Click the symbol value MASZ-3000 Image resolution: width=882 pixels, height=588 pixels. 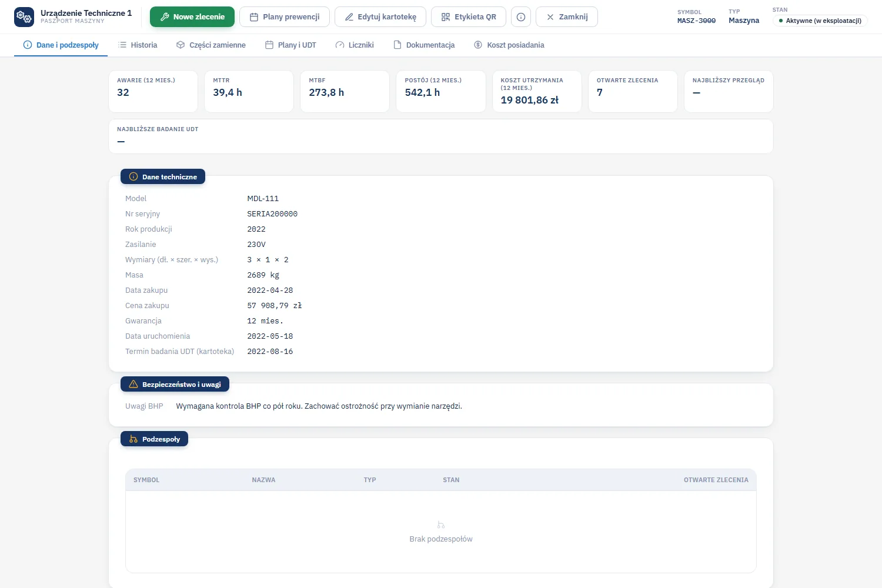coord(697,21)
